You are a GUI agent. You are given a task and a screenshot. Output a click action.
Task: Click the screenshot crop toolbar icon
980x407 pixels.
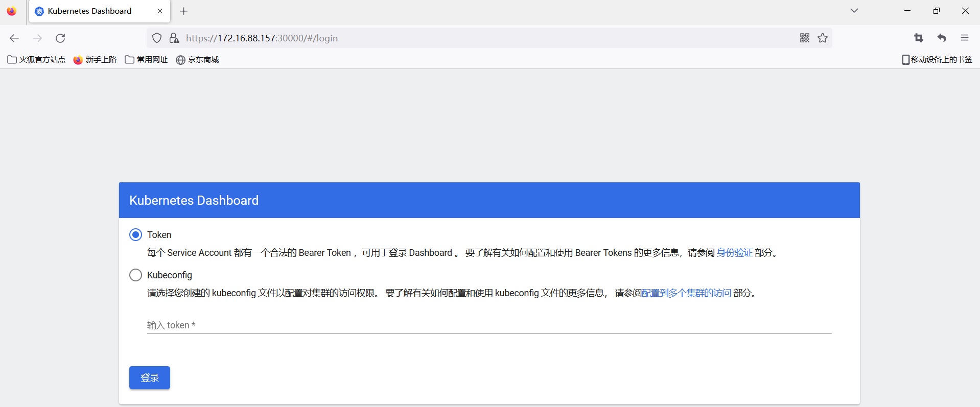tap(918, 38)
